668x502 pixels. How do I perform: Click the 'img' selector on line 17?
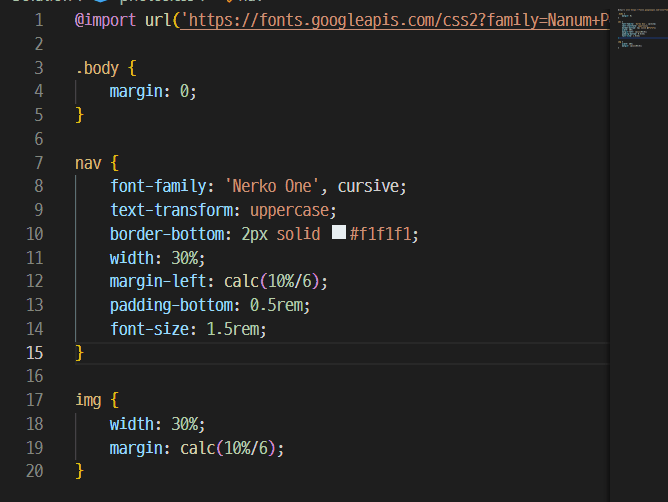(x=88, y=401)
